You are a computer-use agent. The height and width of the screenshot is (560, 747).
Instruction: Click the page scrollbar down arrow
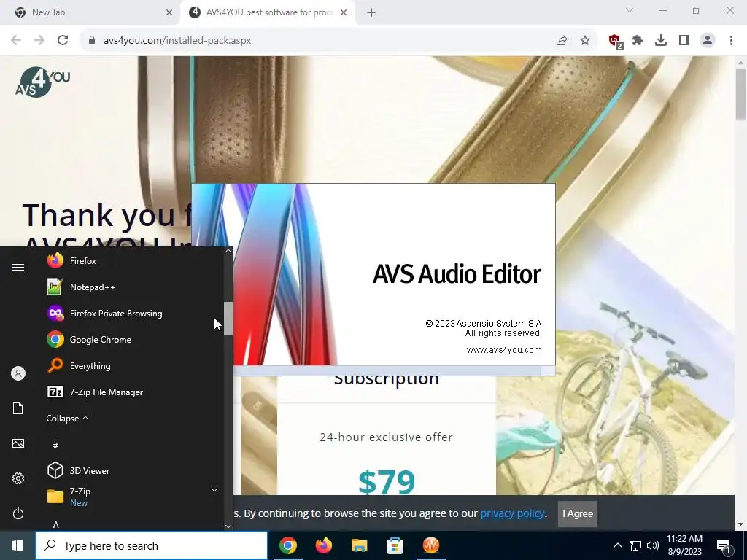(740, 525)
